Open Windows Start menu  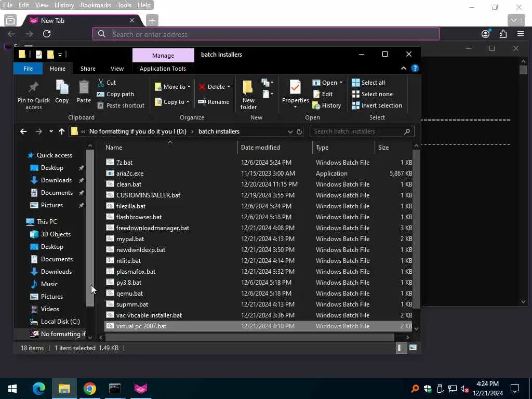coord(12,389)
